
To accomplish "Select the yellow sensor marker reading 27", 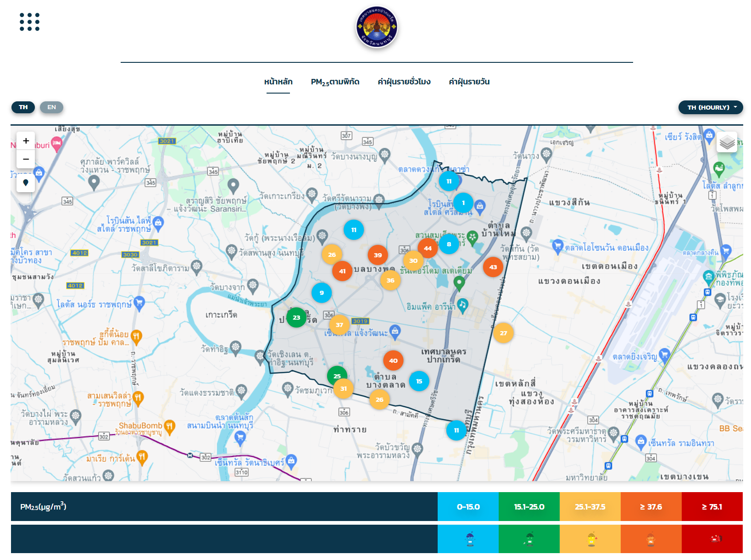I will 503,333.
